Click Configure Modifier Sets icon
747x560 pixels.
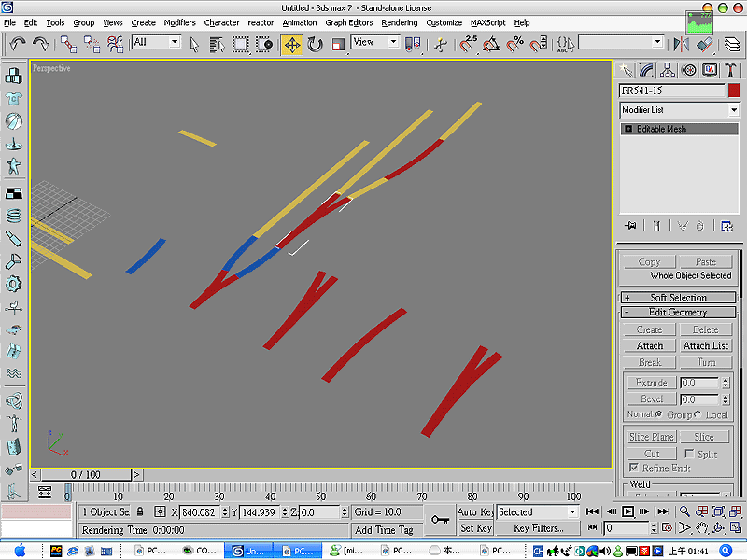[x=726, y=226]
